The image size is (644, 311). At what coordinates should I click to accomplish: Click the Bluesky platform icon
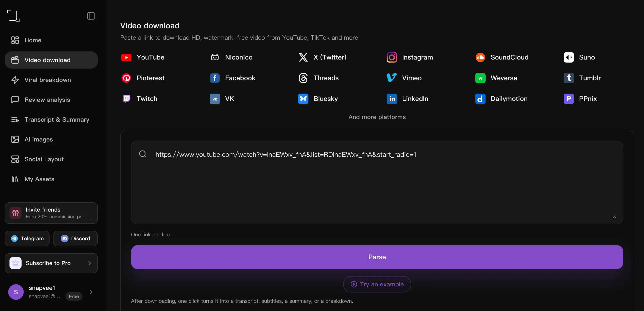coord(303,99)
